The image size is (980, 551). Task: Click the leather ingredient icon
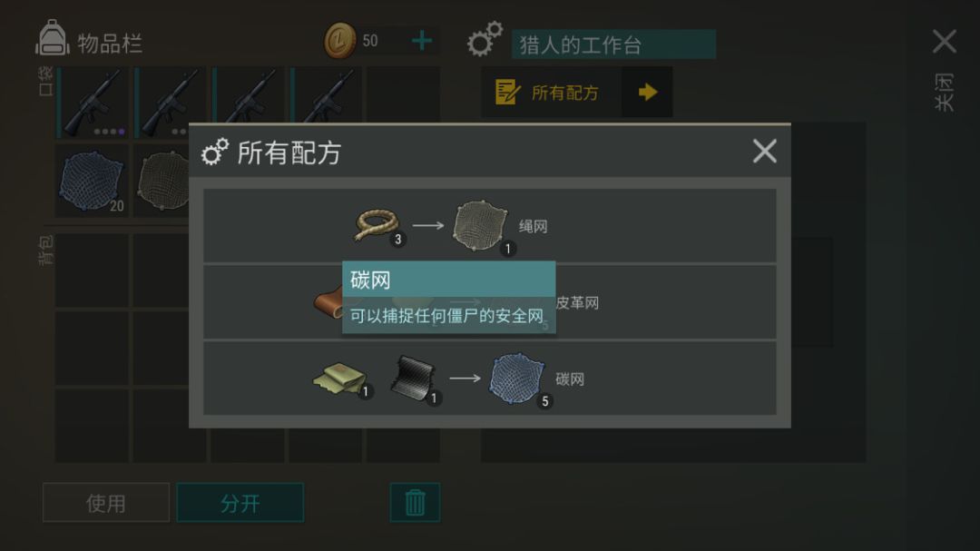[x=328, y=302]
